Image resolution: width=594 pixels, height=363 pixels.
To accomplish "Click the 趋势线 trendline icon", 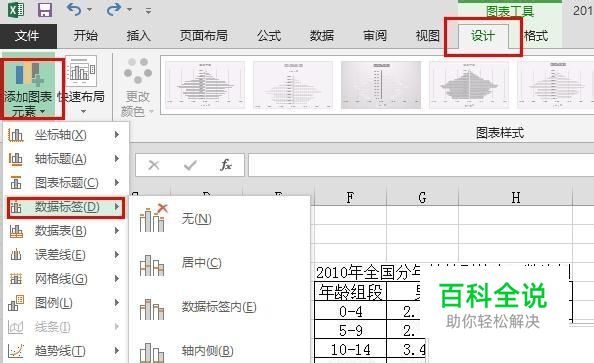I will tap(16, 351).
